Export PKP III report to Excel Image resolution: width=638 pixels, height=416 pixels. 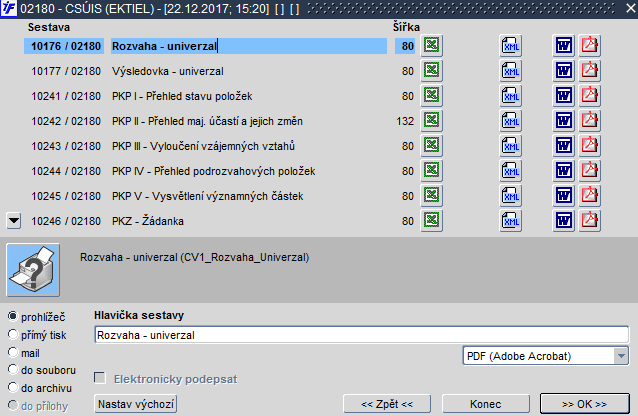(x=431, y=145)
